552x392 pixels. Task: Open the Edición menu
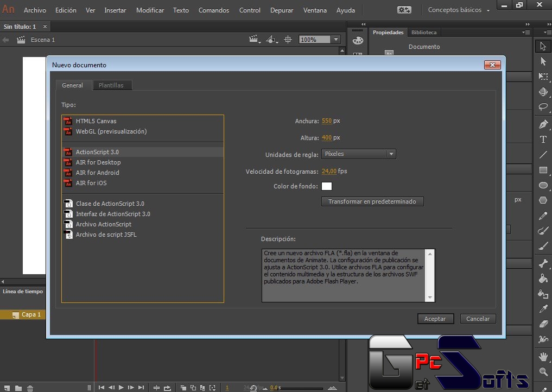coord(66,10)
